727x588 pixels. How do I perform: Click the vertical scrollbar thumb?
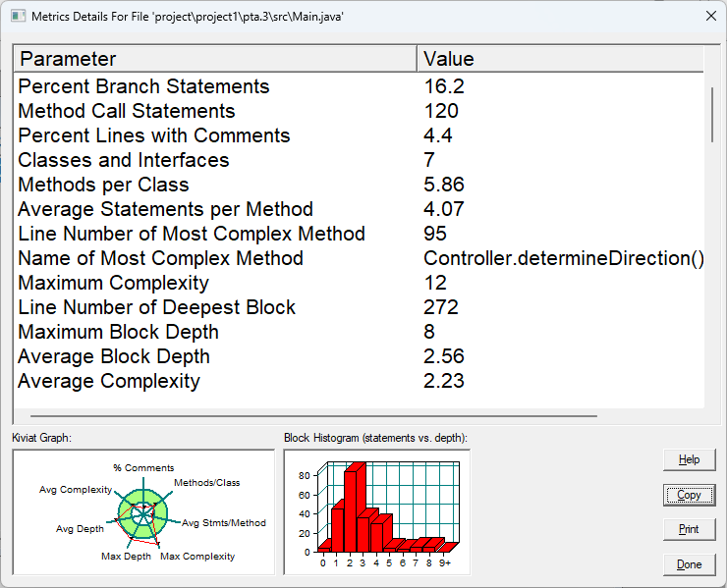(711, 115)
